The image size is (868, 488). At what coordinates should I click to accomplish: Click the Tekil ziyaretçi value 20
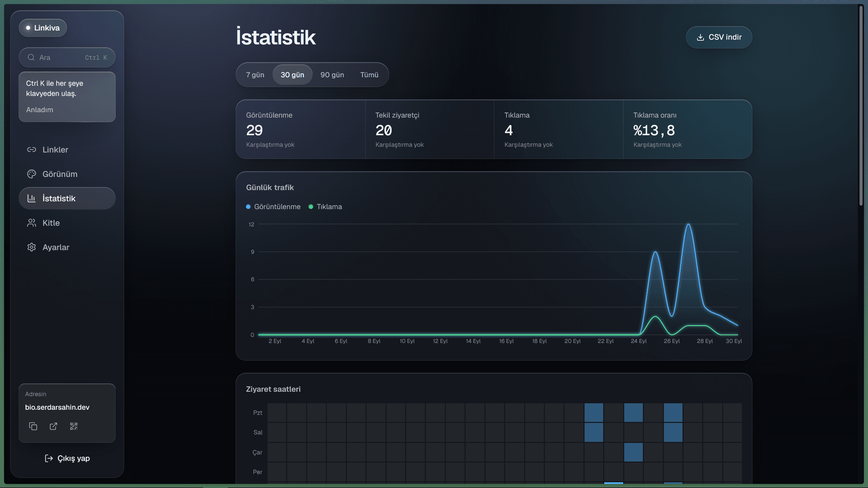(x=384, y=130)
